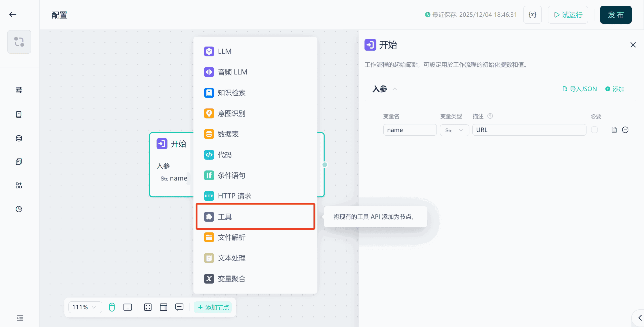
Task: Click 导入JSON link
Action: 580,89
